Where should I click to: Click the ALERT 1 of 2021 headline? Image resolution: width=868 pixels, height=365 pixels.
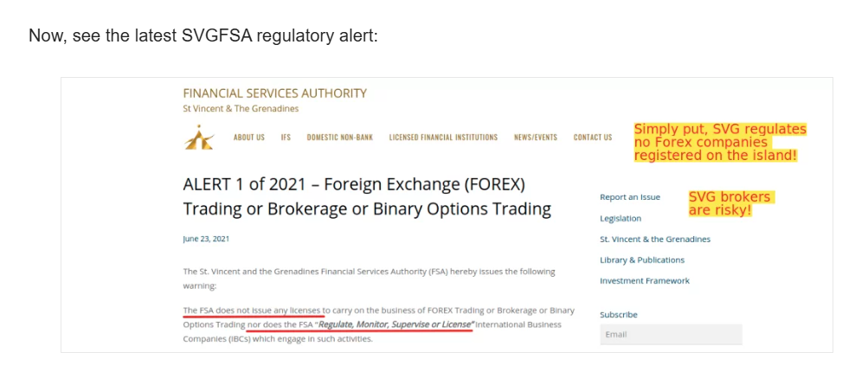[366, 196]
